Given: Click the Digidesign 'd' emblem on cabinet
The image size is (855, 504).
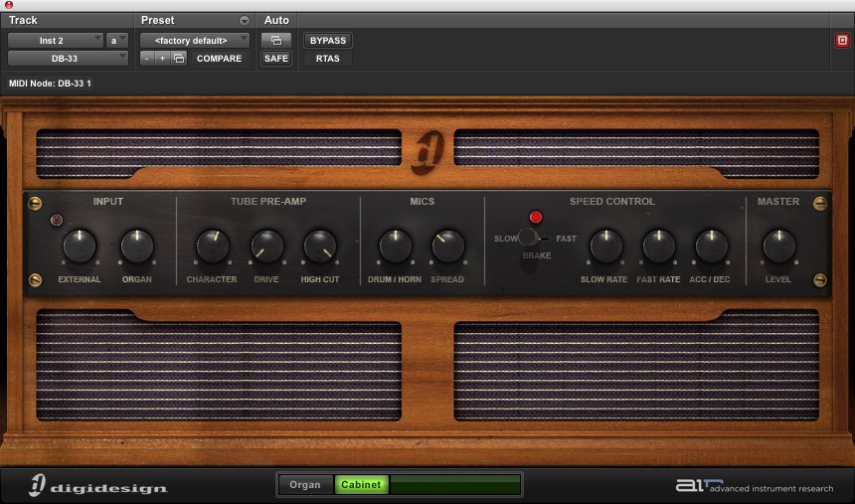Looking at the screenshot, I should pyautogui.click(x=427, y=152).
